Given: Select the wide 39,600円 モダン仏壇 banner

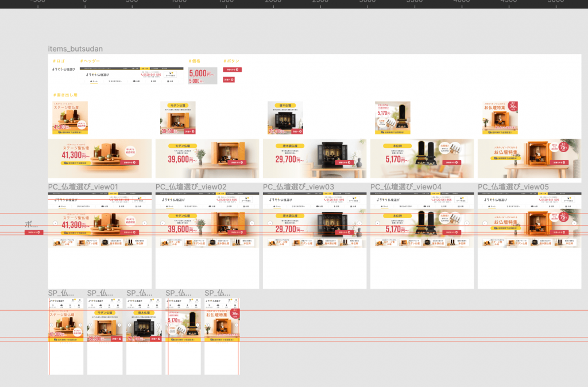Looking at the screenshot, I should click(207, 158).
